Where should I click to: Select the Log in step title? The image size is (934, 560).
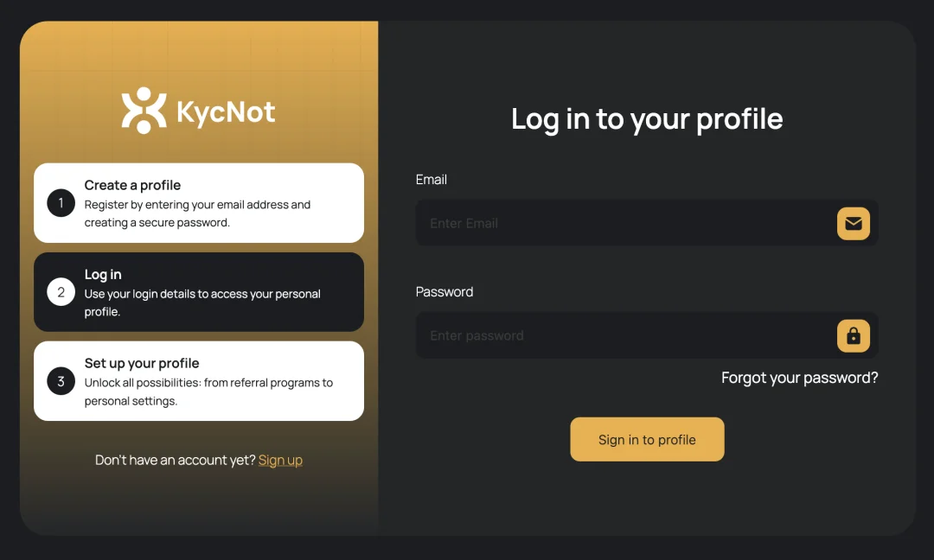pos(102,274)
